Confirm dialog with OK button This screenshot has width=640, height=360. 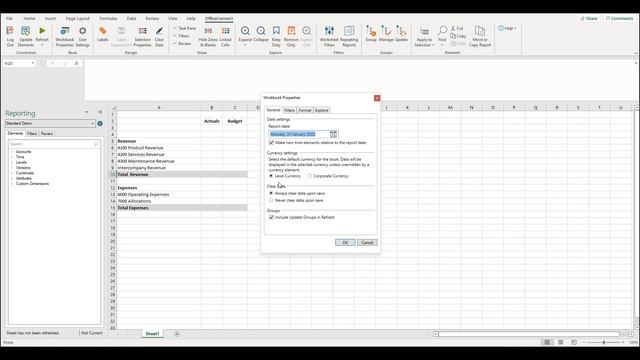click(345, 242)
